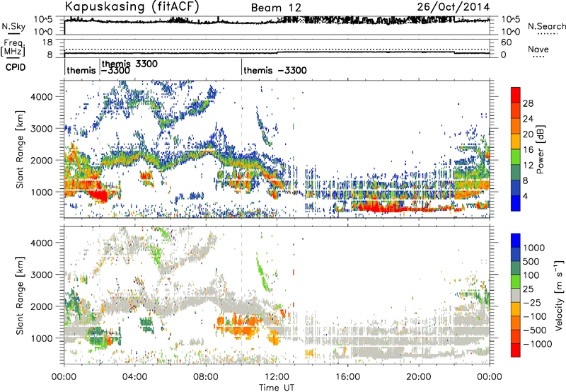Click the '4000' tick of the power panel
The height and width of the screenshot is (392, 566).
(42, 96)
